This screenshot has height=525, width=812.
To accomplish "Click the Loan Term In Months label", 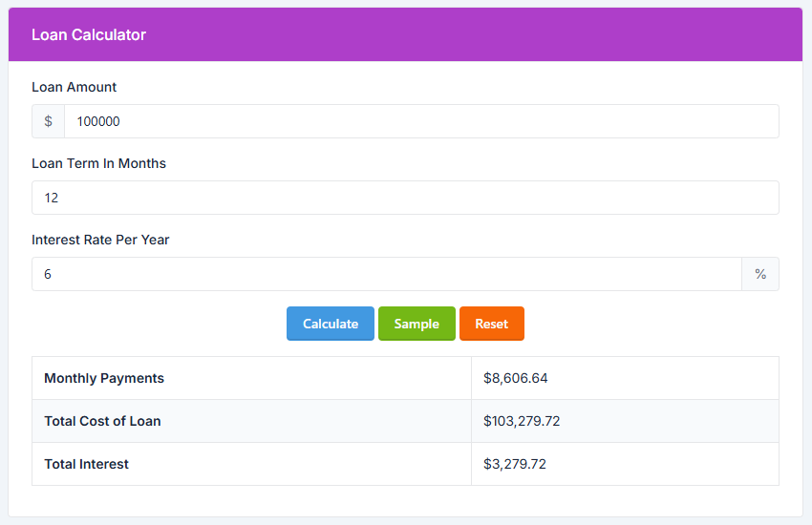I will [98, 163].
